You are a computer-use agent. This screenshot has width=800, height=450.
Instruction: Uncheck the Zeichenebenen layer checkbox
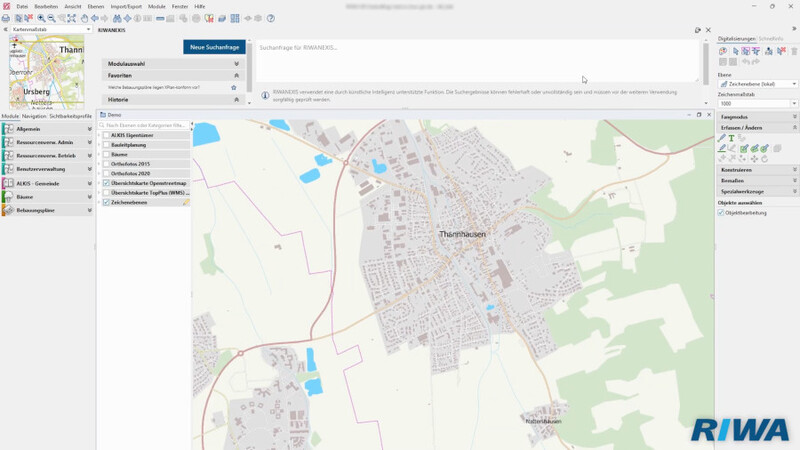click(106, 203)
